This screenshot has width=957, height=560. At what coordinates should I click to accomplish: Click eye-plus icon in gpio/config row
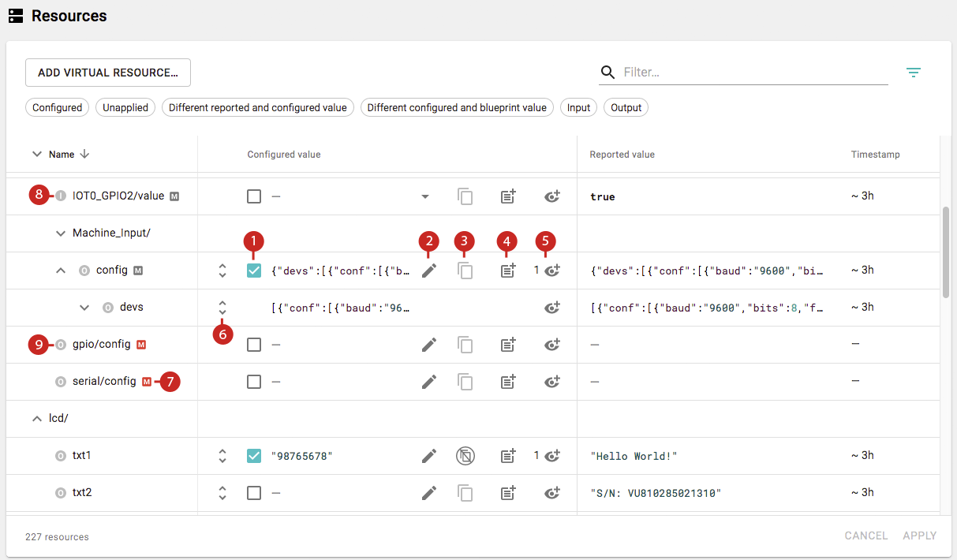tap(552, 345)
